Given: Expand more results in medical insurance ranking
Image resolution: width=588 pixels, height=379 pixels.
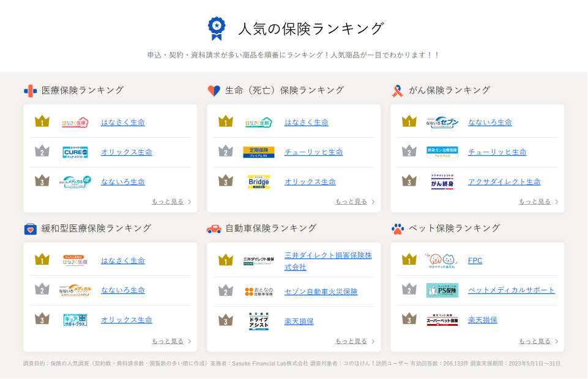Looking at the screenshot, I should [171, 202].
